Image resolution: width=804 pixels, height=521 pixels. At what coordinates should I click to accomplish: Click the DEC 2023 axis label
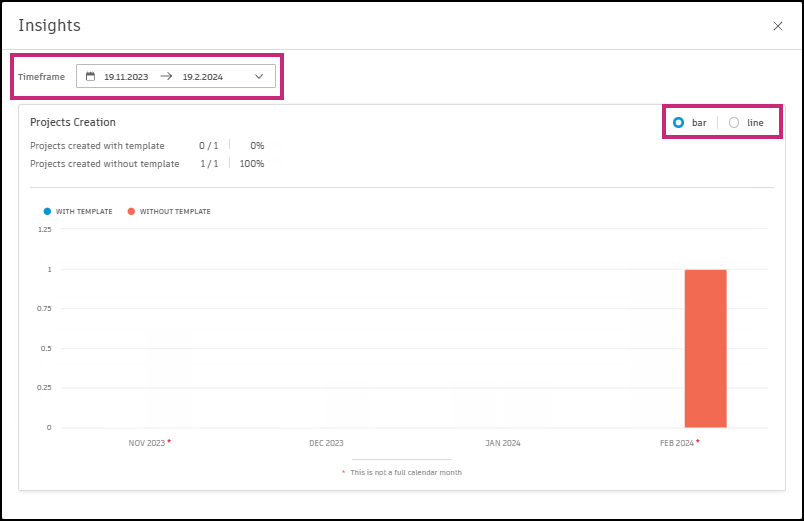tap(326, 443)
